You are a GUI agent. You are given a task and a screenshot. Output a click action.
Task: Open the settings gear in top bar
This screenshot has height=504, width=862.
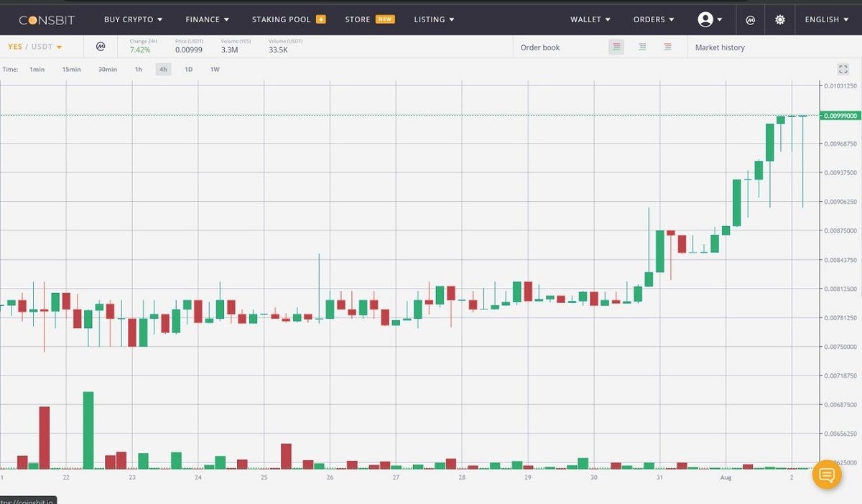[x=779, y=19]
